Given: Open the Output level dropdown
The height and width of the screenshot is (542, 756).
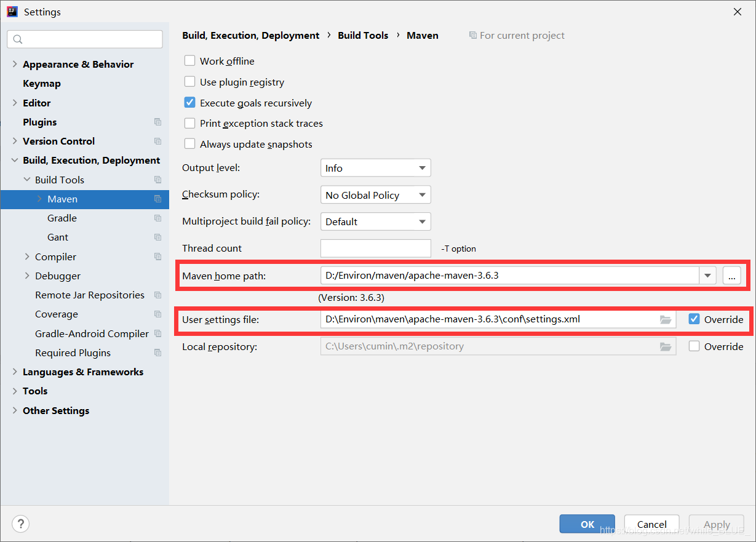Looking at the screenshot, I should point(375,168).
